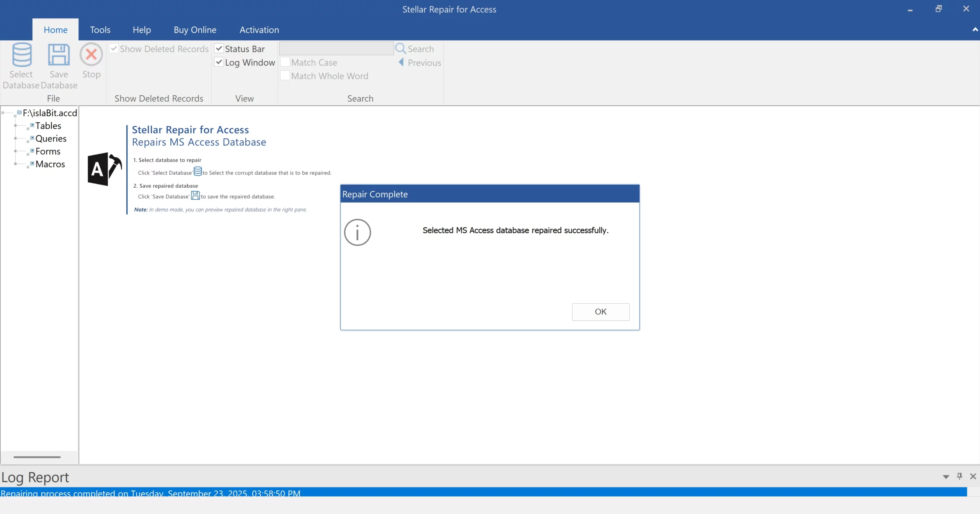Close the Log Report panel
This screenshot has height=514, width=980.
[973, 476]
